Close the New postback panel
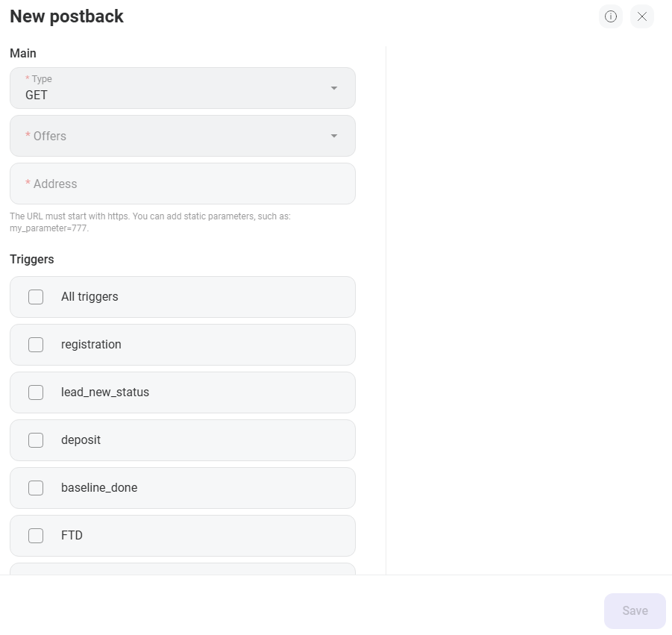The width and height of the screenshot is (672, 635). tap(642, 16)
